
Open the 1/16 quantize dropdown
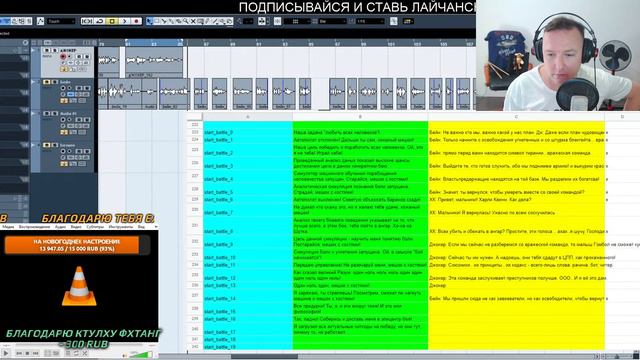pos(369,21)
